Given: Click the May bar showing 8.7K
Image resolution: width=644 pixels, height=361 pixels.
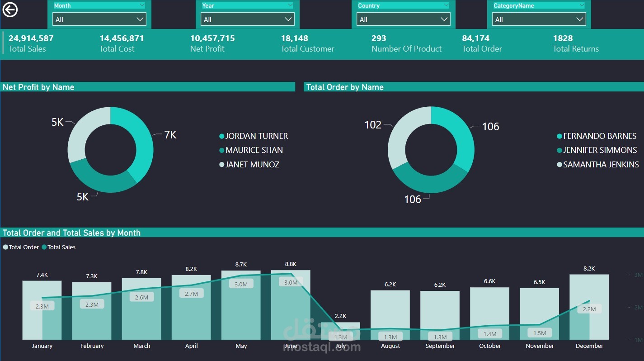Looking at the screenshot, I should pyautogui.click(x=241, y=305).
